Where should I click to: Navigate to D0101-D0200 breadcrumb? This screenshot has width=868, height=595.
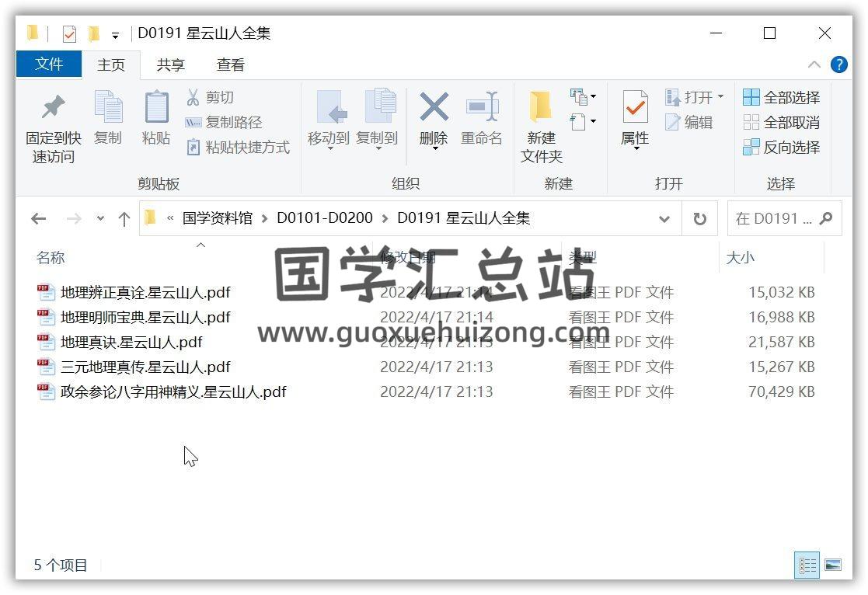325,218
